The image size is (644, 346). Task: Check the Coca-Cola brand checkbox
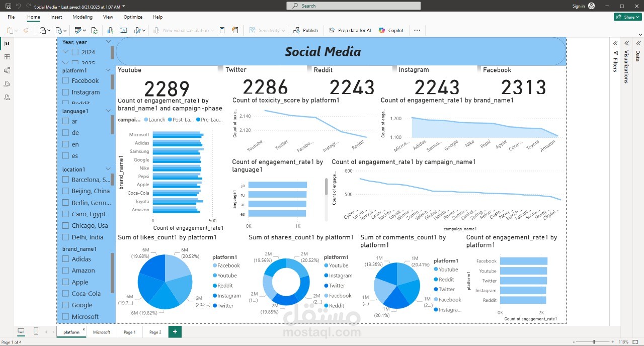[65, 294]
